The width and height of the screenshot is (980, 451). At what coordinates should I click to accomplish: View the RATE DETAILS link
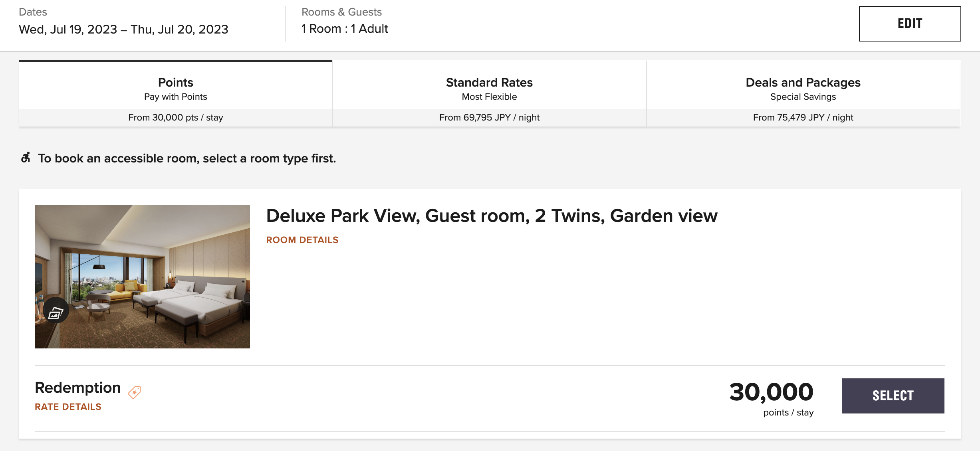click(x=68, y=407)
